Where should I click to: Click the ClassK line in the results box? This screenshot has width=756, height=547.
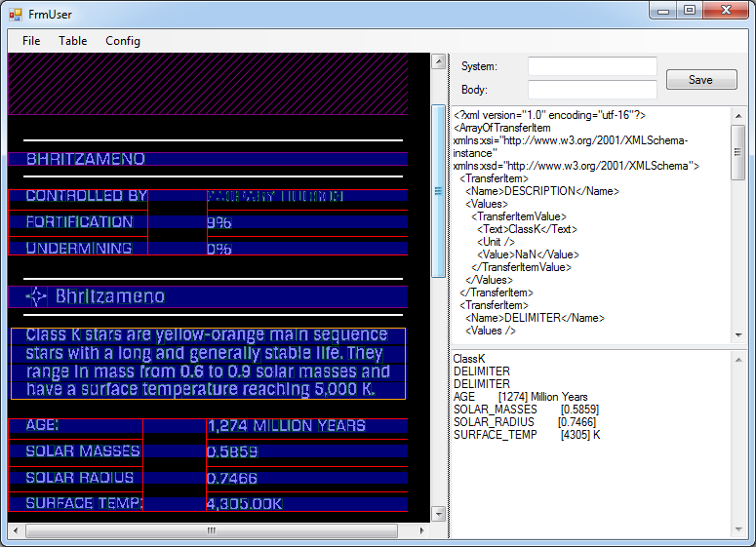[x=469, y=359]
